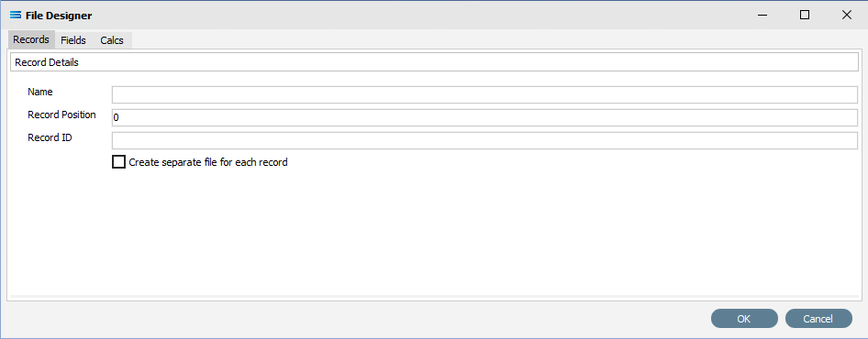Viewport: 868px width, 339px height.
Task: Click the empty area below the checkbox
Action: [x=435, y=233]
